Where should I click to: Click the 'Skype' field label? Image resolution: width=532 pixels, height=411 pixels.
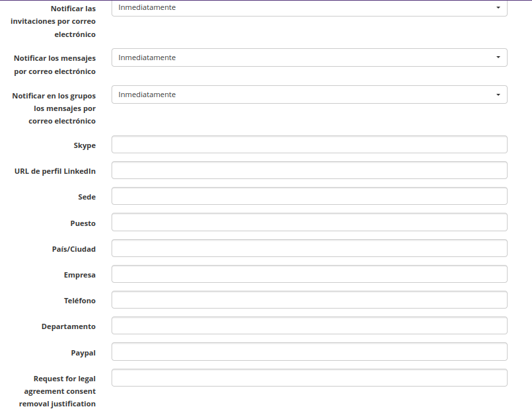click(84, 145)
